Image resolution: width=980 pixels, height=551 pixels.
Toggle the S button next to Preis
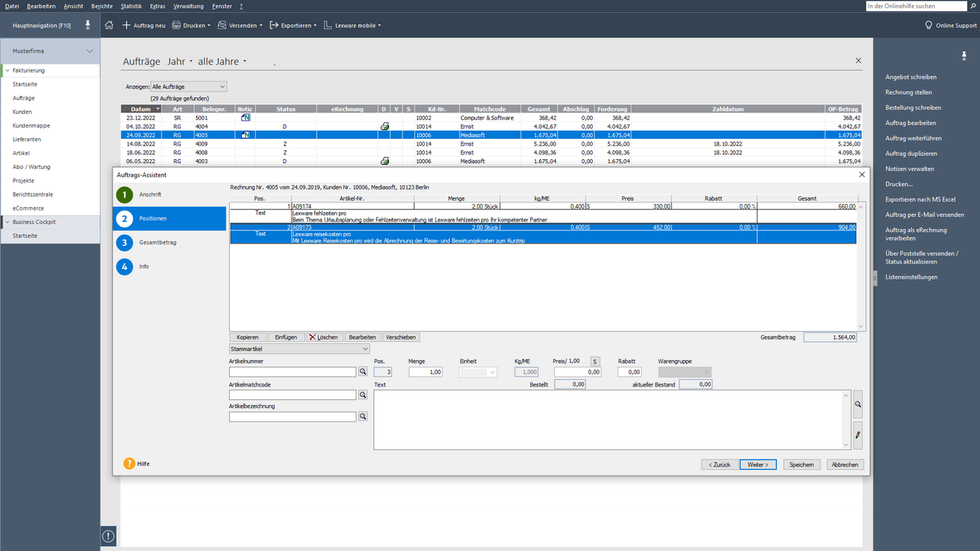pos(595,361)
